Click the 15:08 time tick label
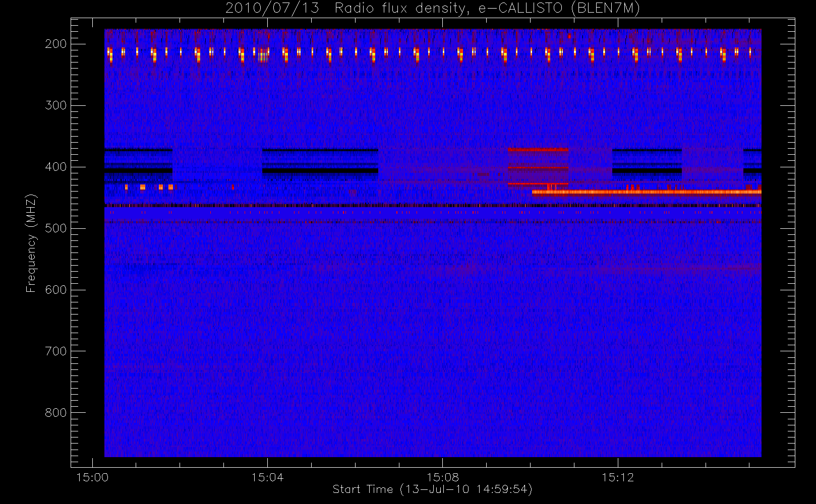 [442, 477]
